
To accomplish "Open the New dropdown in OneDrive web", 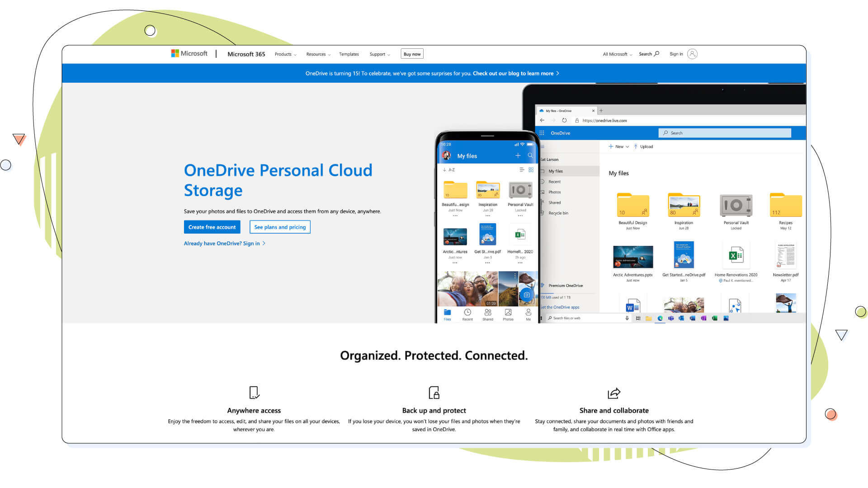I will point(619,146).
